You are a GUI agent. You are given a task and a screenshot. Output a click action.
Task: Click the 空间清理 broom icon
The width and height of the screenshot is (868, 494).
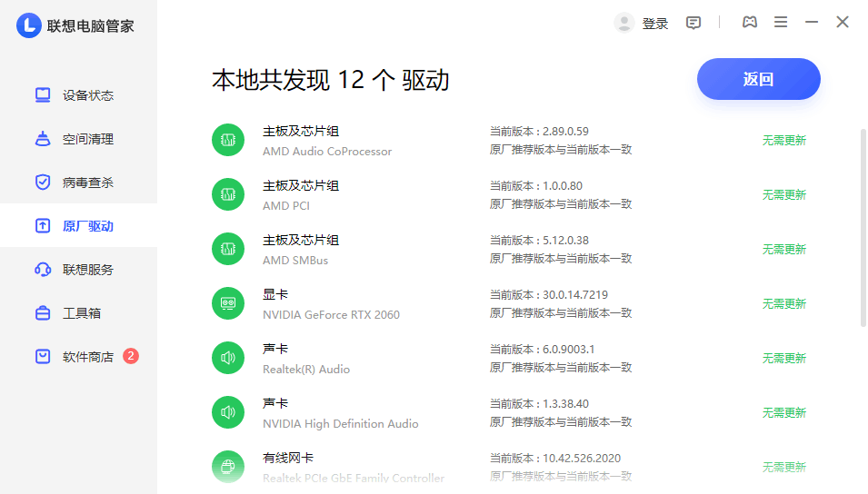point(43,139)
